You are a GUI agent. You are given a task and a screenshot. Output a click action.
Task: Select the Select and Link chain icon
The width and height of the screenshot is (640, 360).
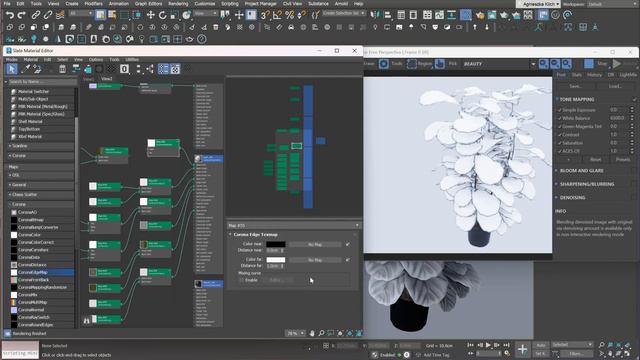[x=36, y=15]
